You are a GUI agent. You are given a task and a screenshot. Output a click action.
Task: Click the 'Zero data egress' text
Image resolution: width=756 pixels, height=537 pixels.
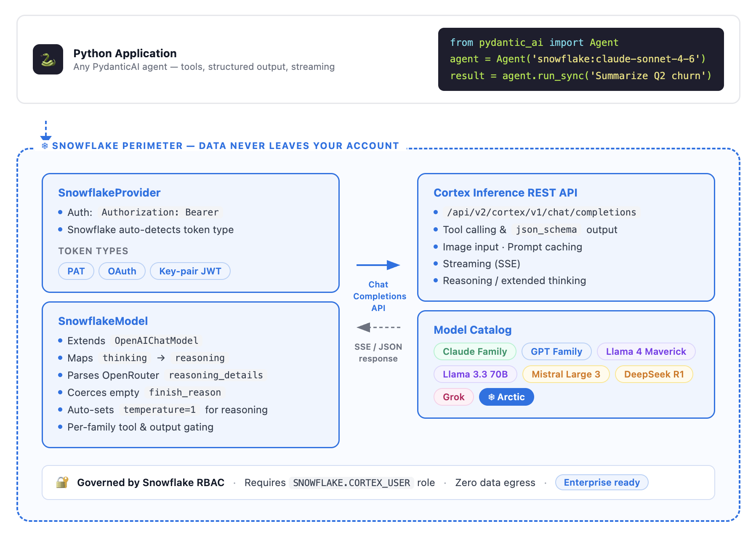pyautogui.click(x=495, y=483)
